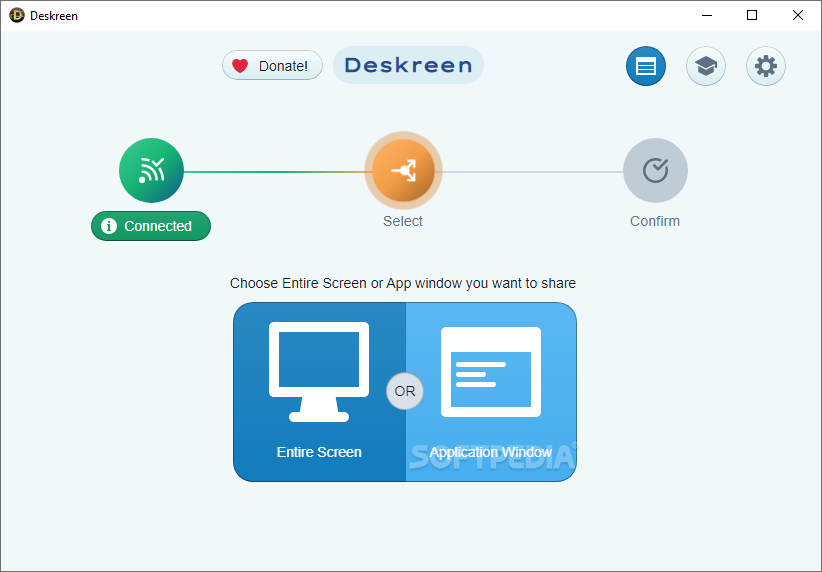This screenshot has width=822, height=572.
Task: Choose Application Window to share
Action: [x=491, y=392]
